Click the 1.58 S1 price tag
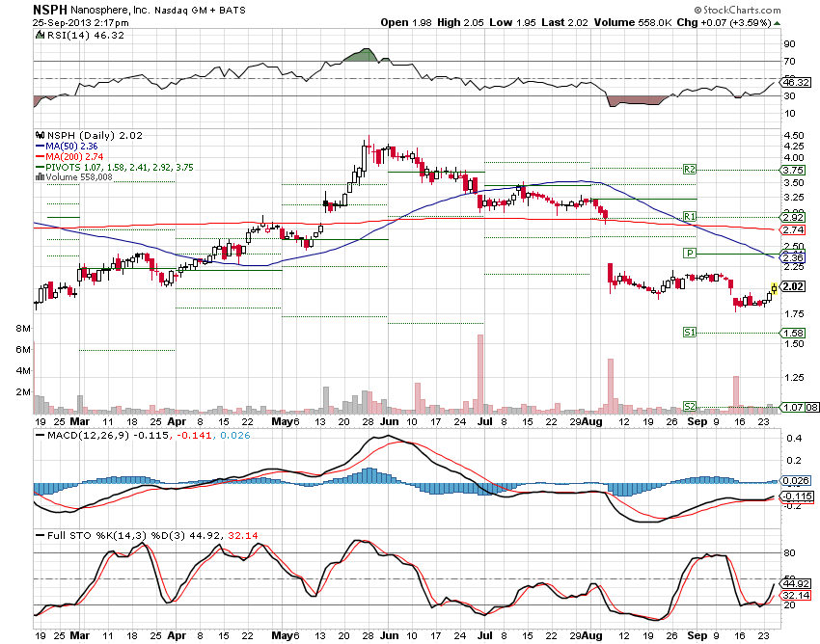 coord(793,333)
